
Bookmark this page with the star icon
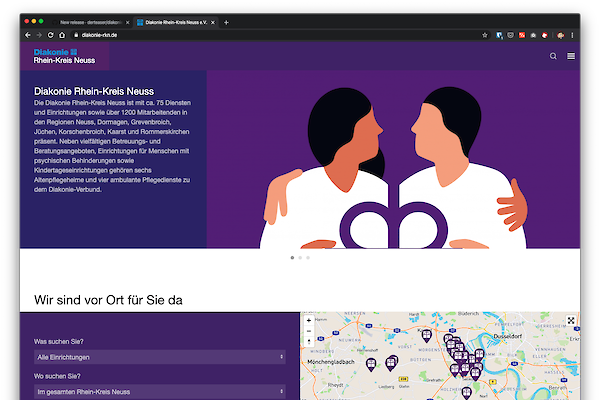pos(485,35)
